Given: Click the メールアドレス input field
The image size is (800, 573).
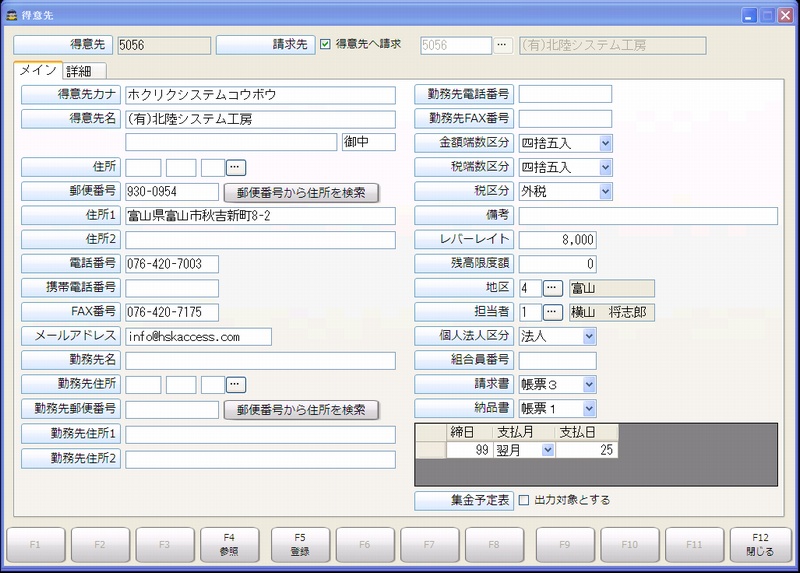Looking at the screenshot, I should (198, 337).
